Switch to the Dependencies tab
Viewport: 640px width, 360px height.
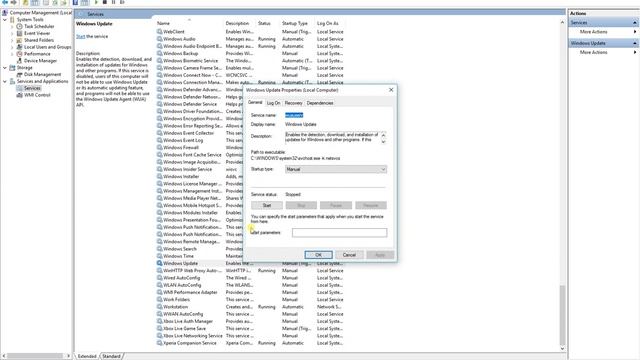(x=320, y=103)
